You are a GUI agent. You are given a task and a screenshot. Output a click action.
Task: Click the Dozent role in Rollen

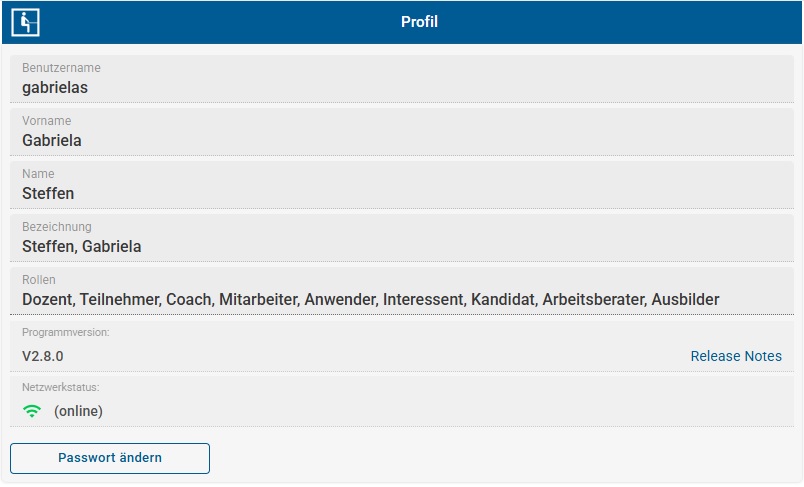(47, 299)
